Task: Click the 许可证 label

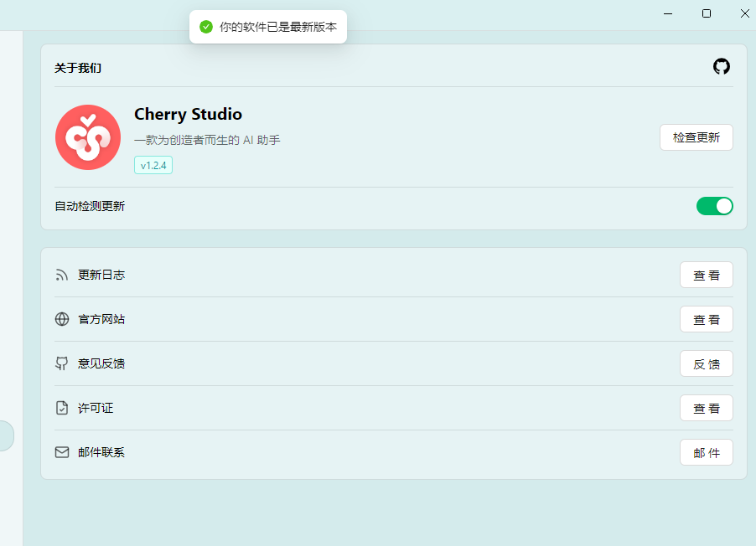Action: click(96, 408)
